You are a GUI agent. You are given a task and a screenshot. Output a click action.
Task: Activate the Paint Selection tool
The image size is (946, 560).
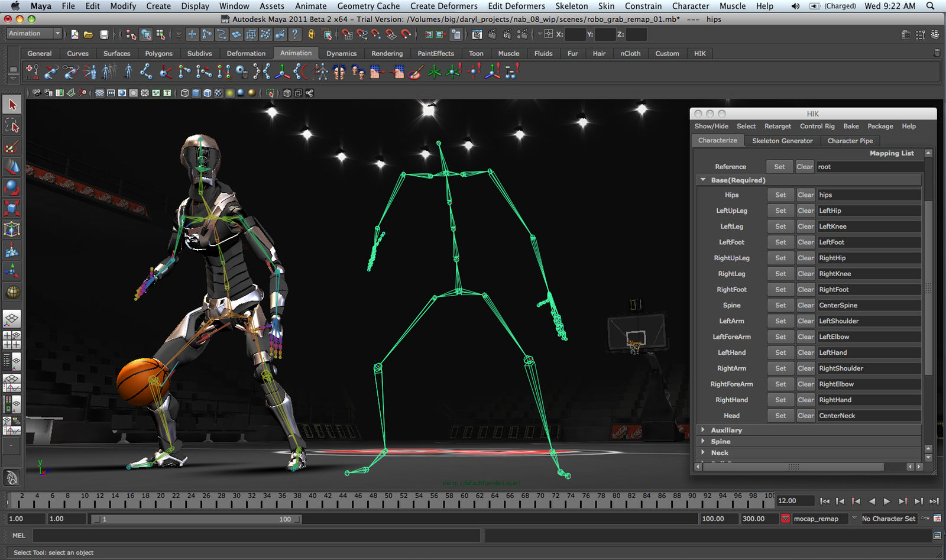click(12, 146)
